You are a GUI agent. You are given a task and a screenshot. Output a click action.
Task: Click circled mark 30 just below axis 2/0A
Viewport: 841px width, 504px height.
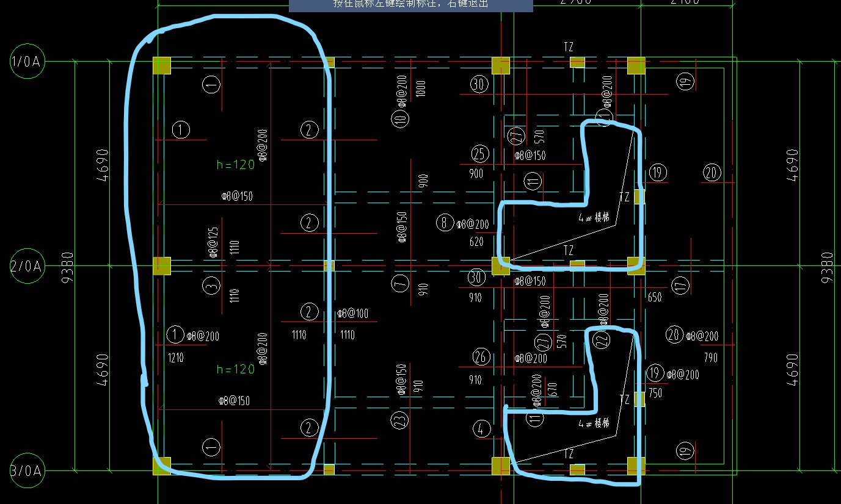coord(476,278)
